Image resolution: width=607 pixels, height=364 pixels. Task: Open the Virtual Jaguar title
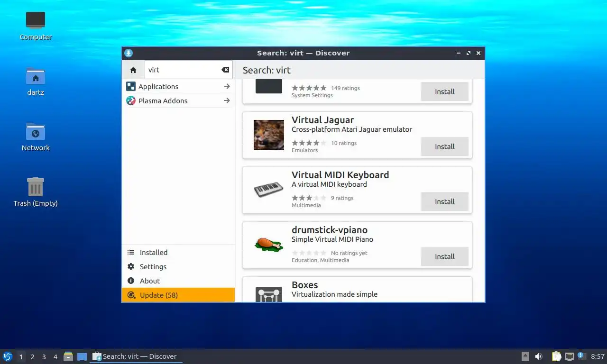(322, 120)
